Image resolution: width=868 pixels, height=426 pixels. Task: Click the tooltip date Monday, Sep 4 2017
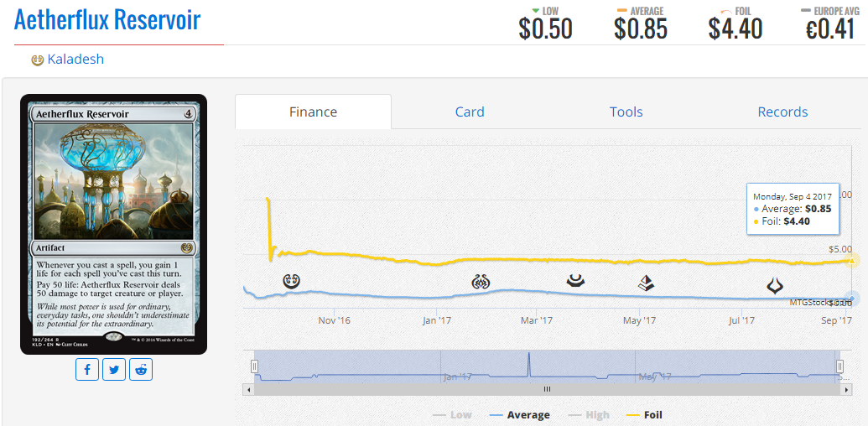(x=791, y=196)
